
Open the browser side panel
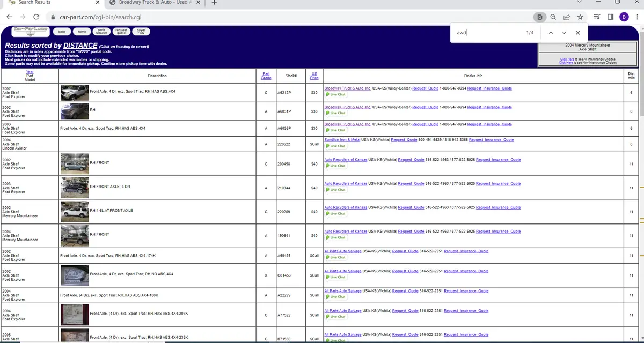(x=610, y=17)
